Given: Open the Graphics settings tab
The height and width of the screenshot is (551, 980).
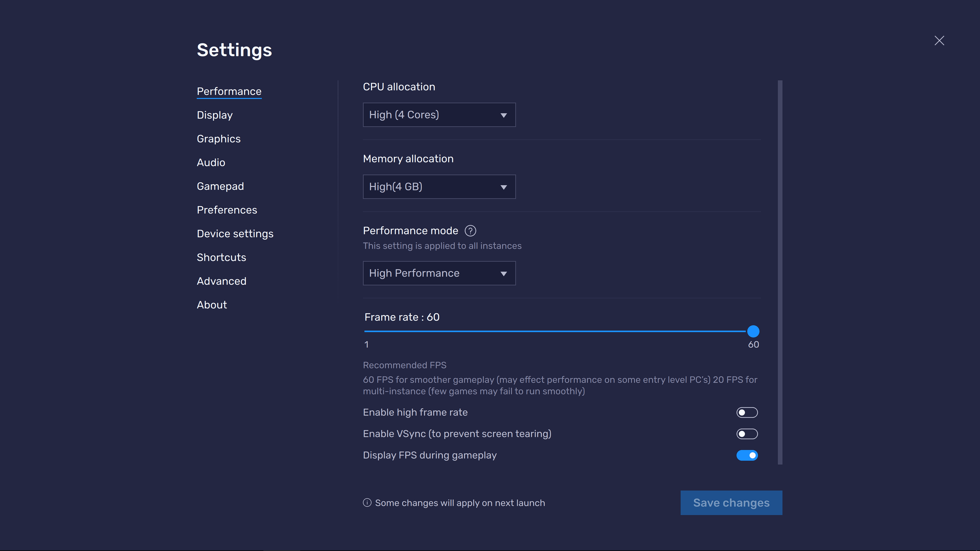Looking at the screenshot, I should click(x=219, y=139).
